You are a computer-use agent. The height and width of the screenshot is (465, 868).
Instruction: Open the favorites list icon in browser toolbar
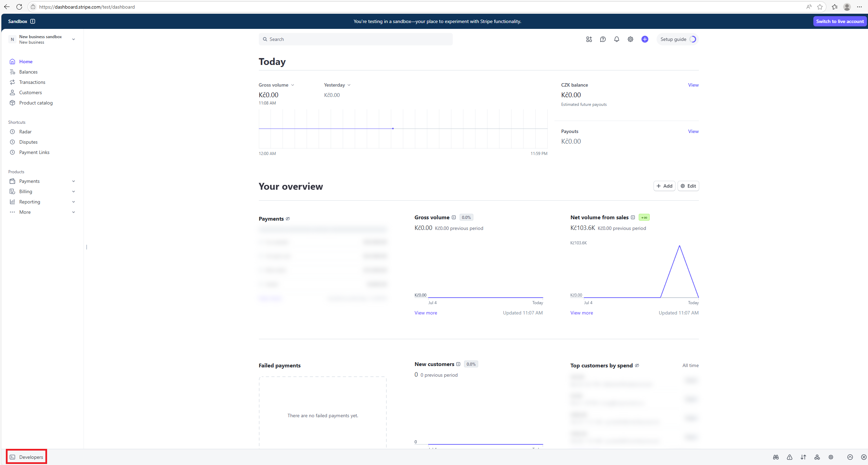(x=835, y=7)
